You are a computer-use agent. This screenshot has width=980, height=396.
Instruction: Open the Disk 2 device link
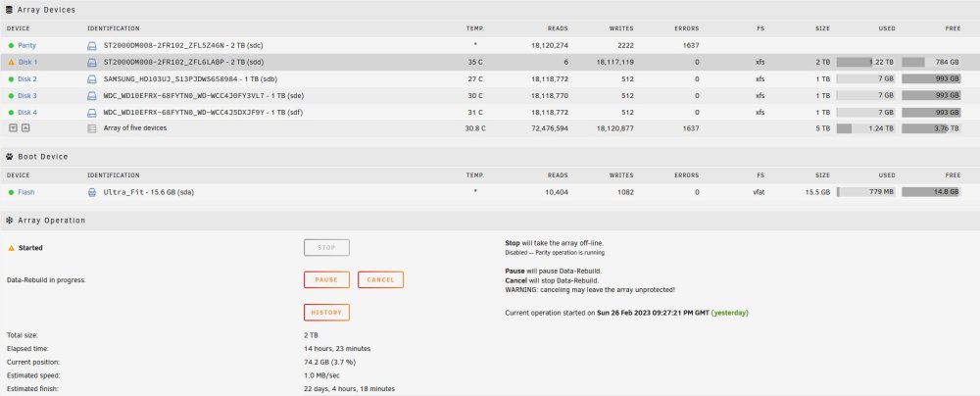tap(27, 78)
